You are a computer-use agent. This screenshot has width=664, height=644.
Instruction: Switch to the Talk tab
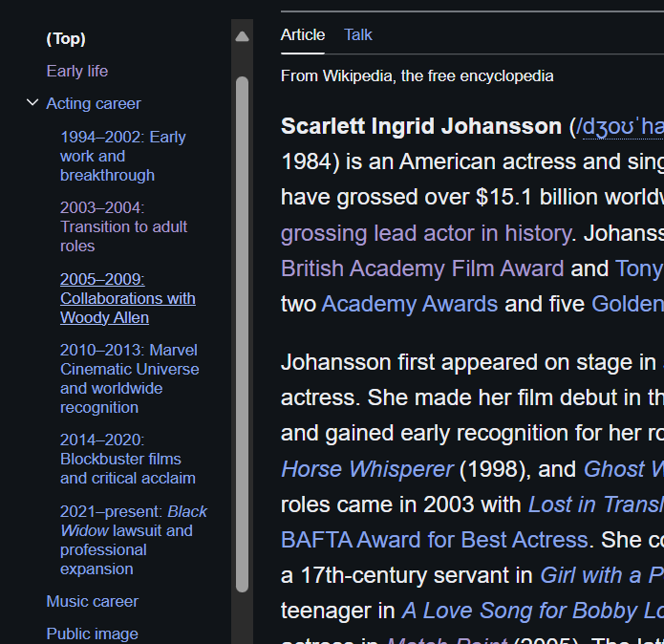(x=358, y=34)
